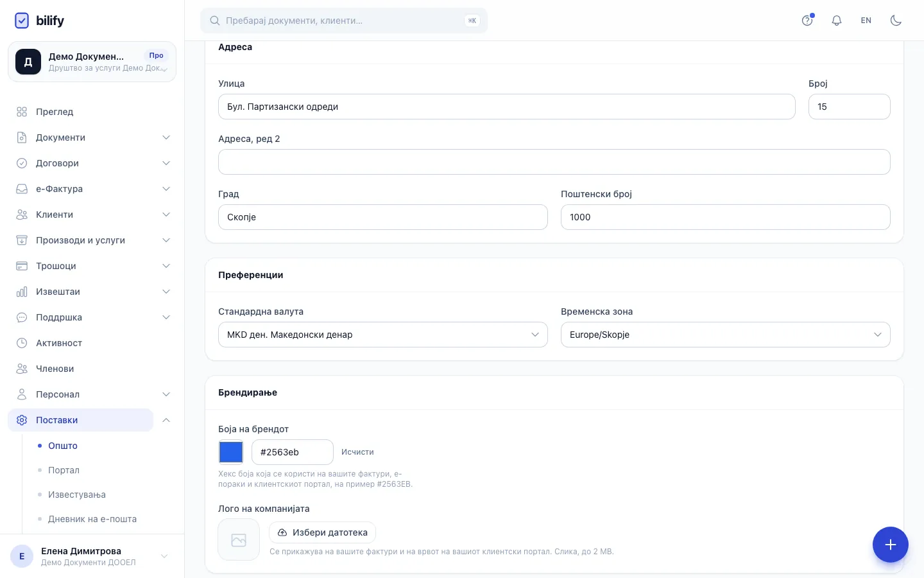Click the Исчисти link

357,452
